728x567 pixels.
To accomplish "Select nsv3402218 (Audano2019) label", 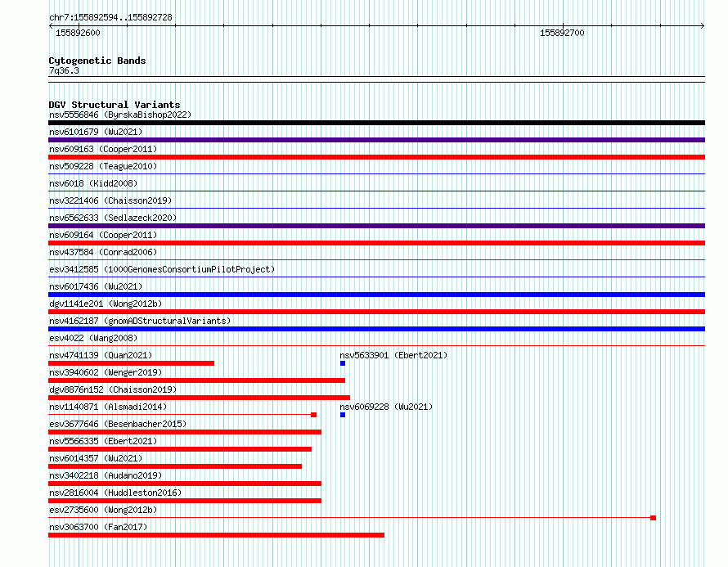I will [x=106, y=475].
